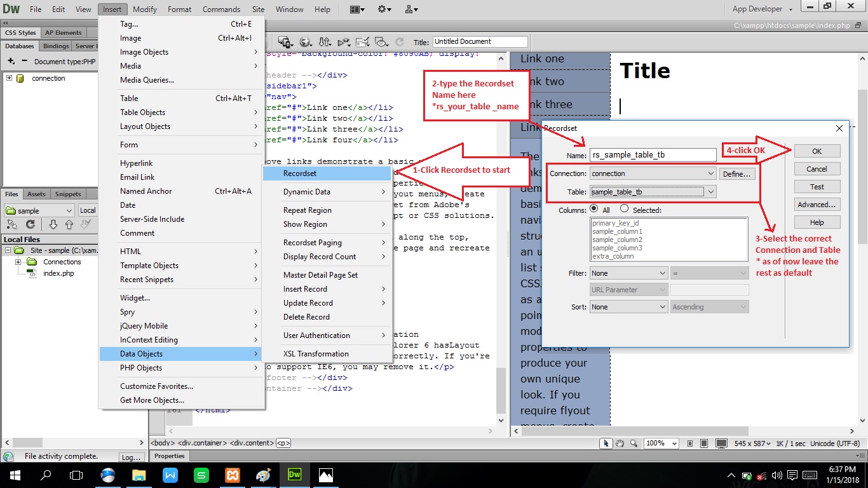Click the Preview in browser globe icon
The image size is (868, 488).
306,42
